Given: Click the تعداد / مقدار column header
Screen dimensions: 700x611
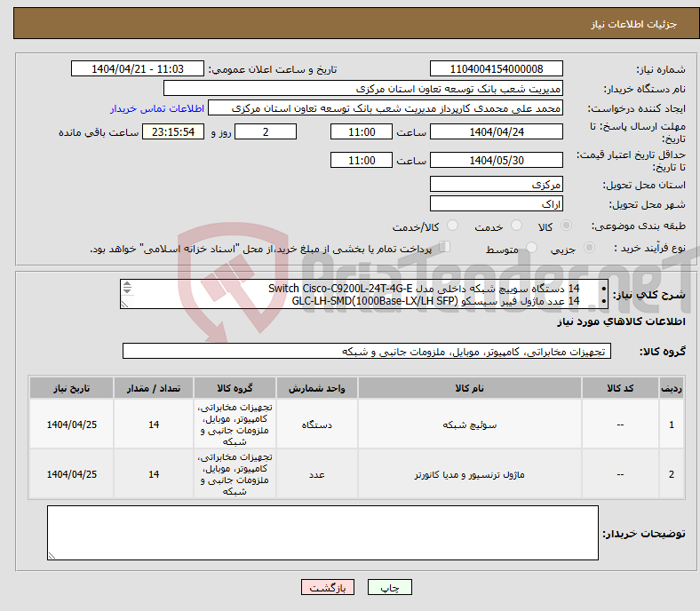Looking at the screenshot, I should tap(154, 388).
